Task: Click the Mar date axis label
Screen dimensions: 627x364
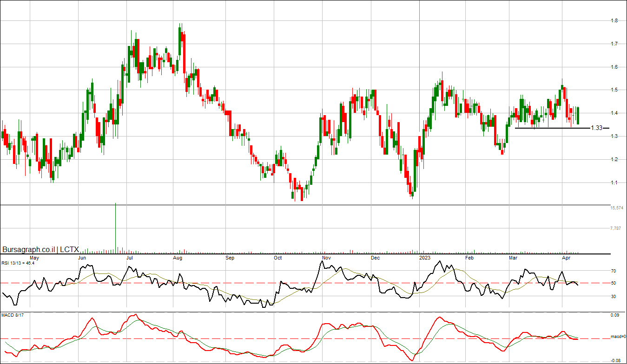Action: pos(513,257)
